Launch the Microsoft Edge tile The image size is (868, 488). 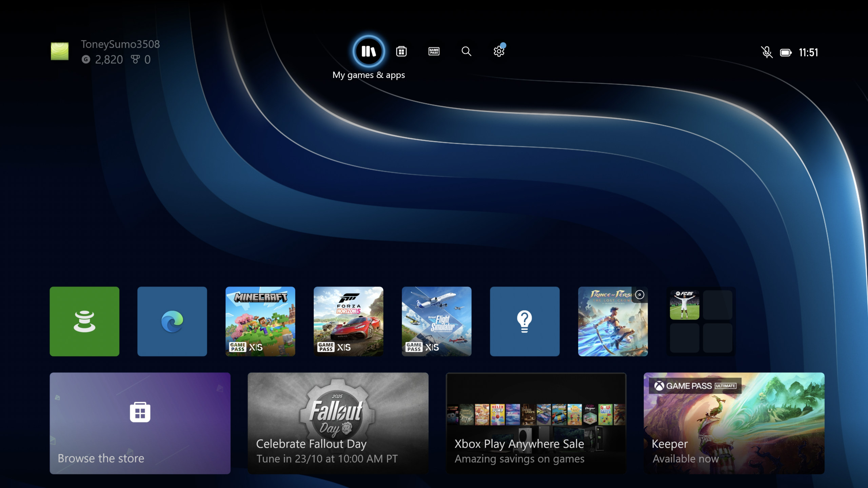(x=172, y=321)
